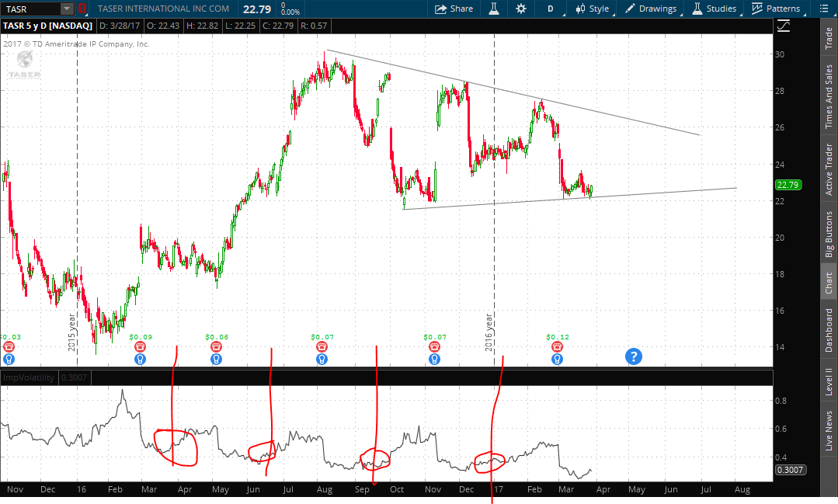Click the C: 22.79 close value
The width and height of the screenshot is (838, 504).
278,26
